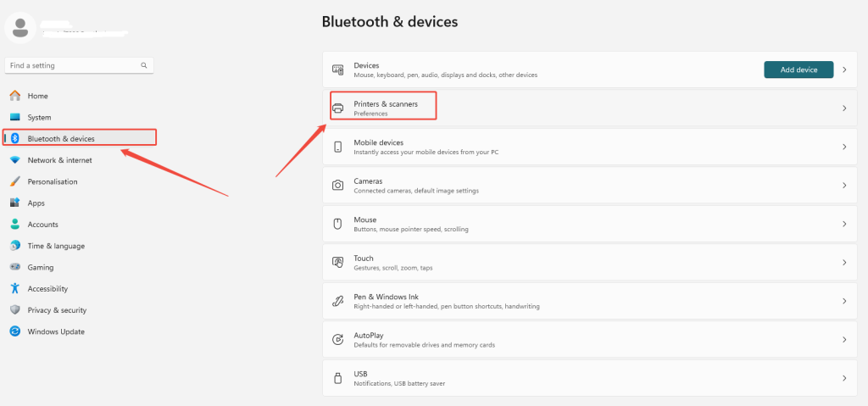Go to Windows Update section
This screenshot has height=406, width=868.
point(56,331)
